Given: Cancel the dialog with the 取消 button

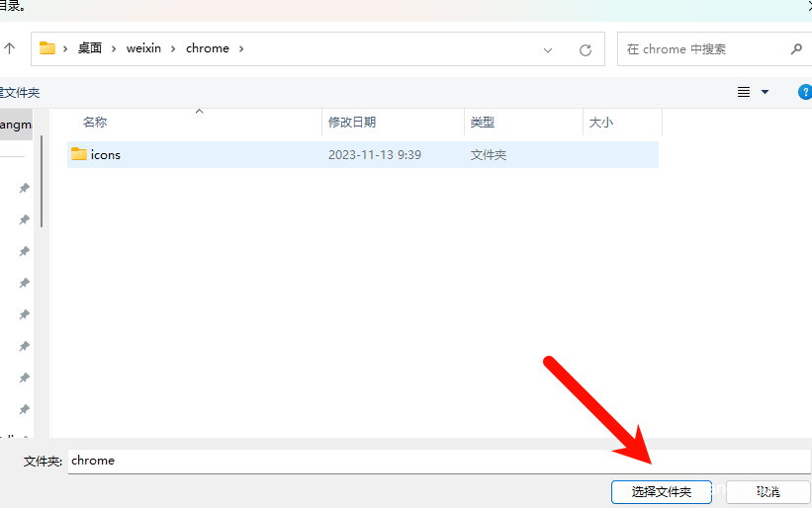Looking at the screenshot, I should pos(768,491).
